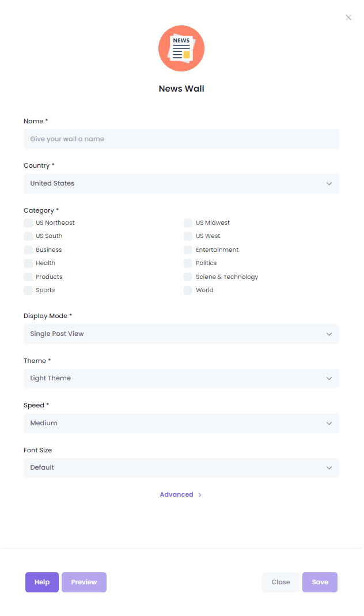Toggle the World category checkbox
The image size is (364, 616).
[x=188, y=290]
